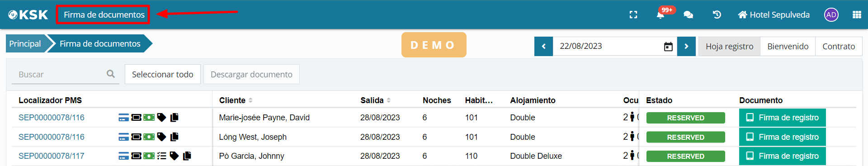Click credit card icon for Marie-josée Payne

coord(123,118)
